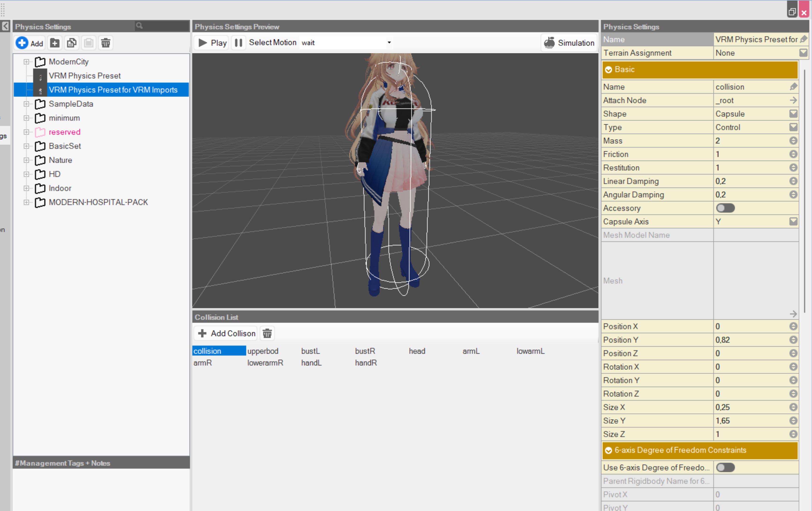Select the upperbod collision item
The image size is (812, 511).
[x=263, y=351]
